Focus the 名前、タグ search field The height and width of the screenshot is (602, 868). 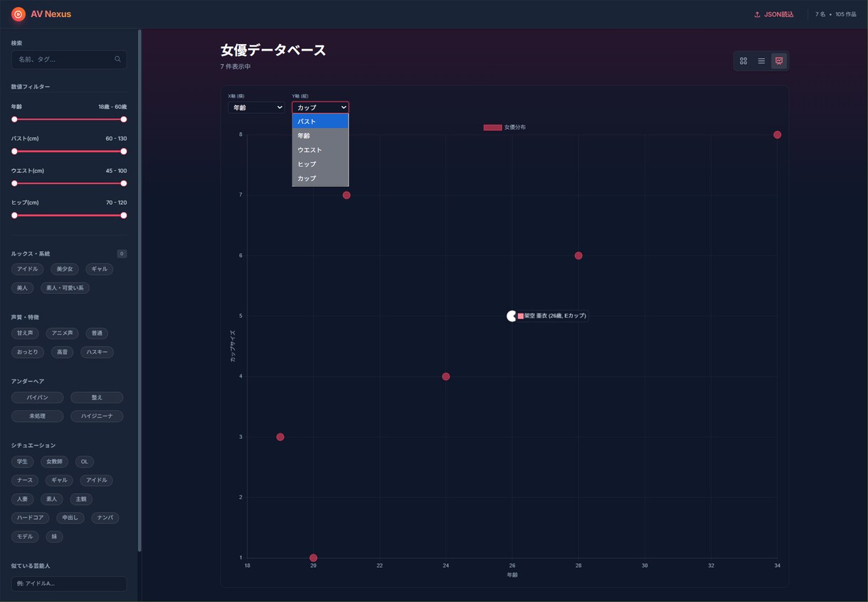69,60
